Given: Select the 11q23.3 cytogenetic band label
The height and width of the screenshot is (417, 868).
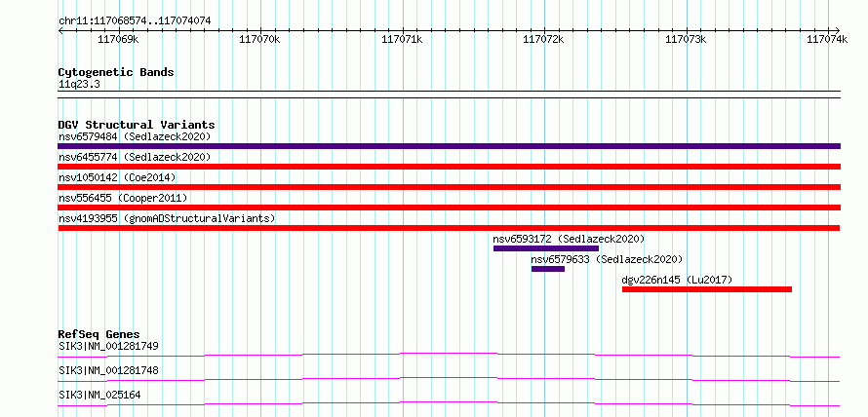Looking at the screenshot, I should (79, 84).
